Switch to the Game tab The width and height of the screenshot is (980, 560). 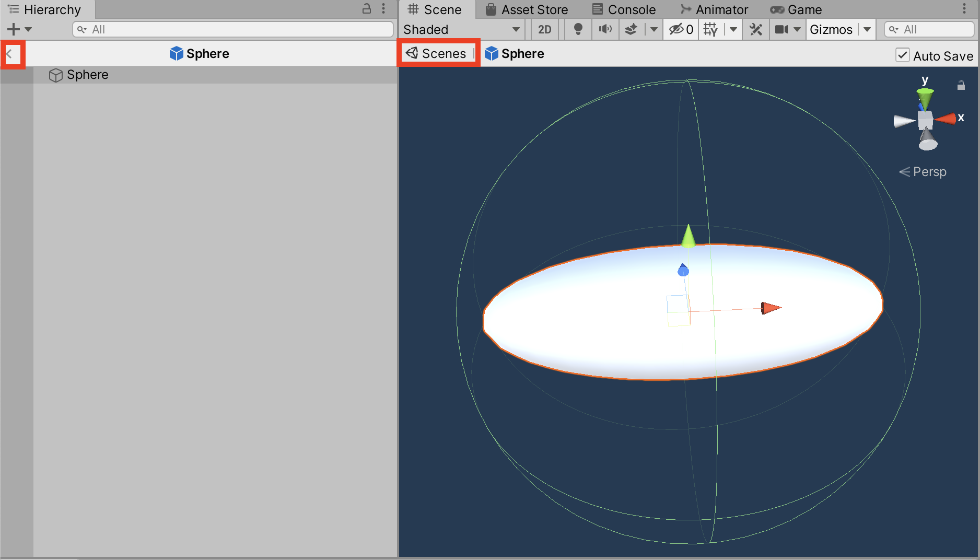click(796, 9)
